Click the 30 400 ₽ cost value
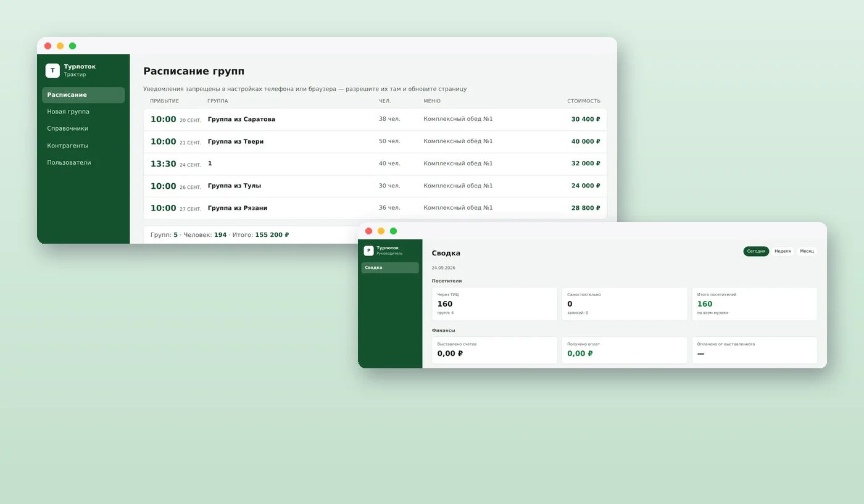This screenshot has width=864, height=504. coord(586,120)
